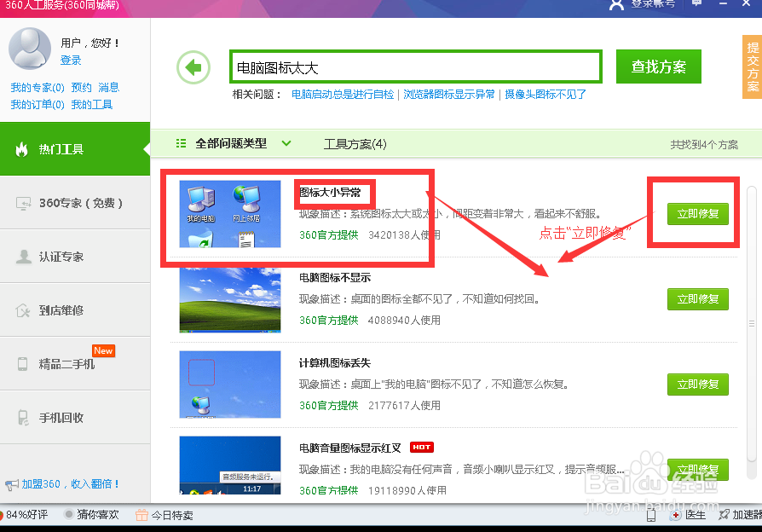Click the monitor icon beside 360专家
This screenshot has width=762, height=532.
23,203
